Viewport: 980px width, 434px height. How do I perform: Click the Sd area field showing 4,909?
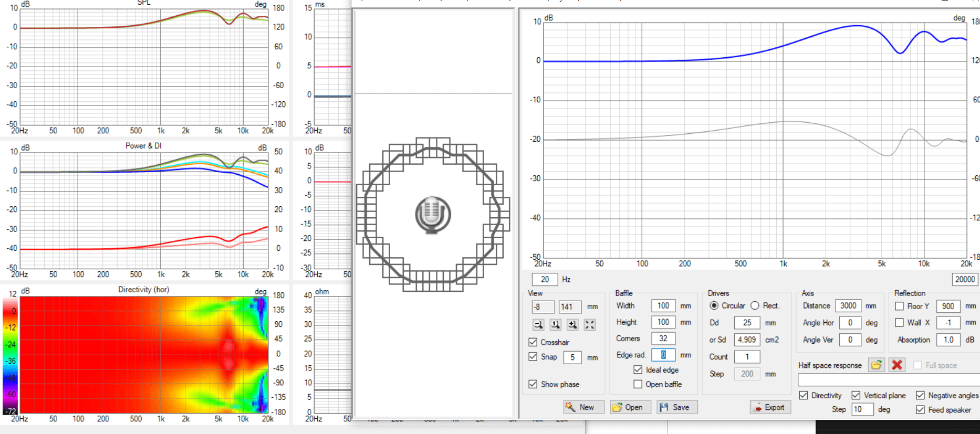tap(747, 340)
